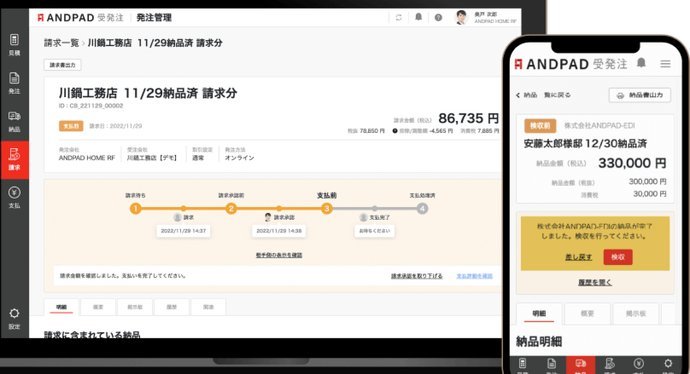Select the red 請求 (billing) sidebar item on laptop

point(15,160)
